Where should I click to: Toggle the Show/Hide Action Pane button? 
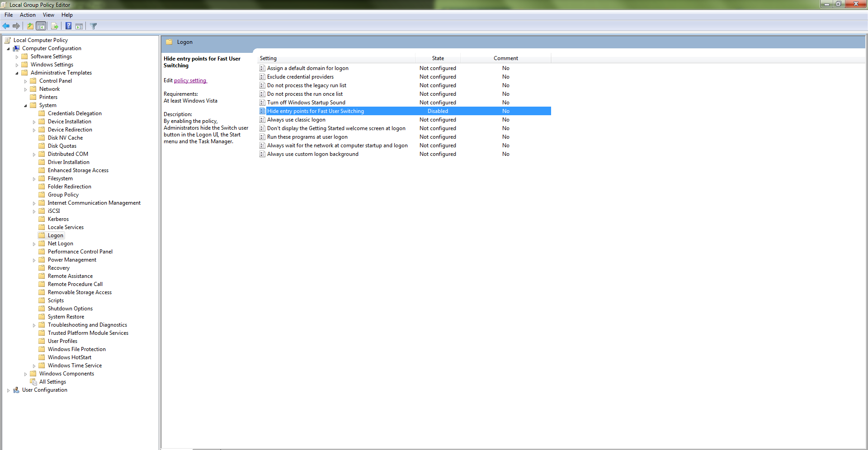click(x=79, y=26)
